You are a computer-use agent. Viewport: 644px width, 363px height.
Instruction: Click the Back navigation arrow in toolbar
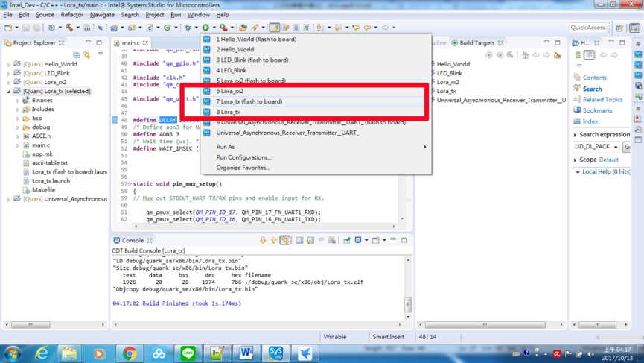pos(367,28)
